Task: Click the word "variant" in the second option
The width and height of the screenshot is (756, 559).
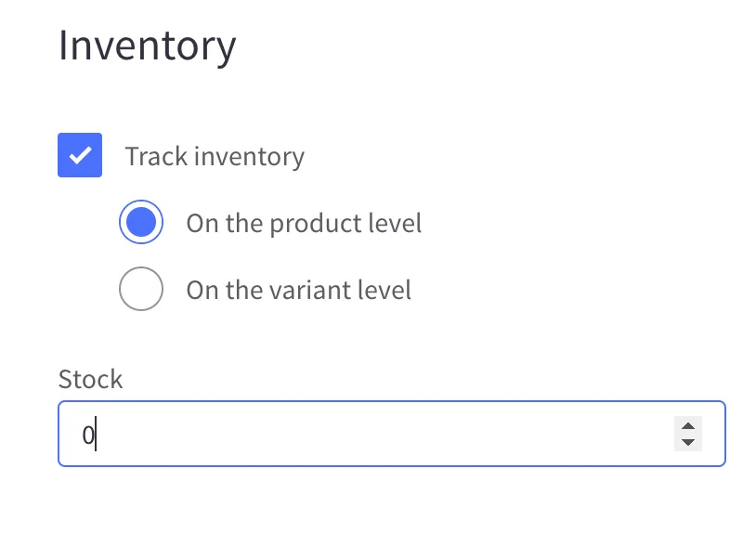Action: tap(308, 290)
